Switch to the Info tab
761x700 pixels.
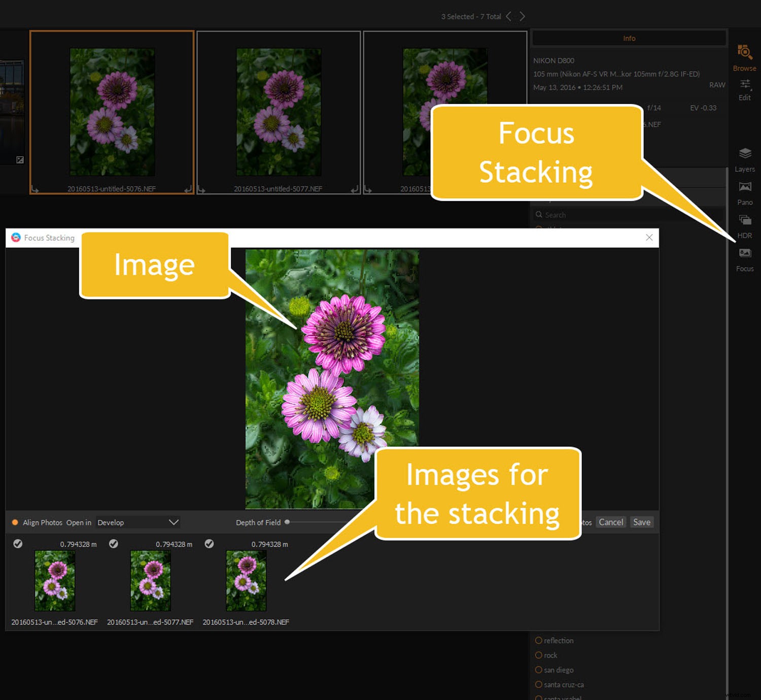pyautogui.click(x=629, y=38)
